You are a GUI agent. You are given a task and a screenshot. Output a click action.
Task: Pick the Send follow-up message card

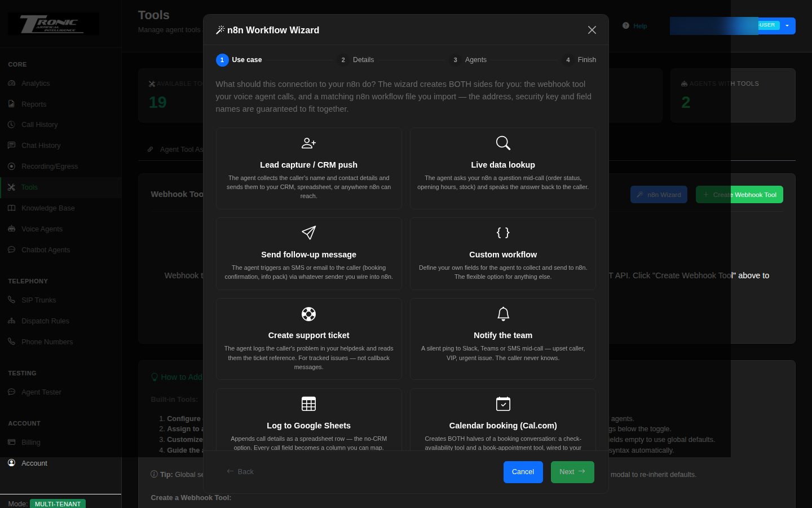(308, 254)
